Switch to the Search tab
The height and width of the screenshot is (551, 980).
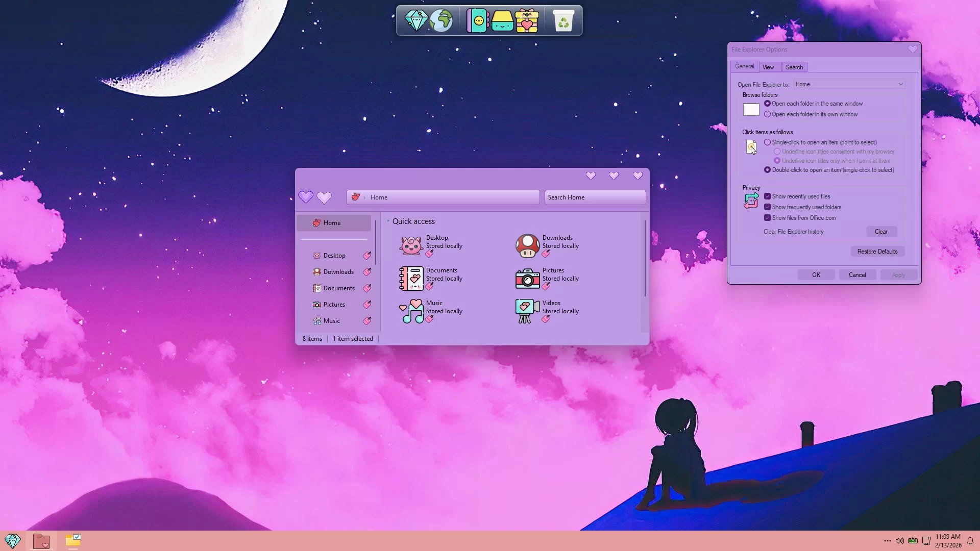794,67
